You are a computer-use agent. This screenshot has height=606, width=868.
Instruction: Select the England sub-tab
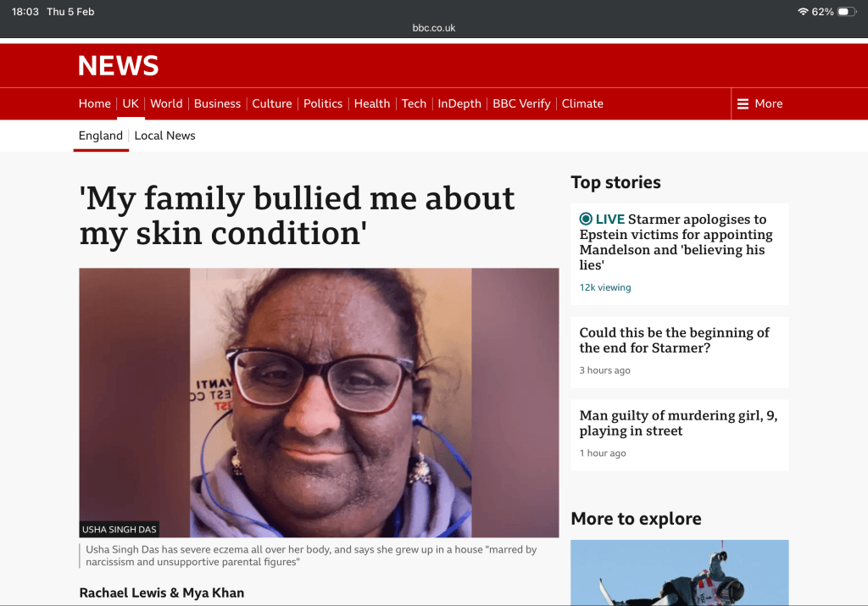(101, 136)
